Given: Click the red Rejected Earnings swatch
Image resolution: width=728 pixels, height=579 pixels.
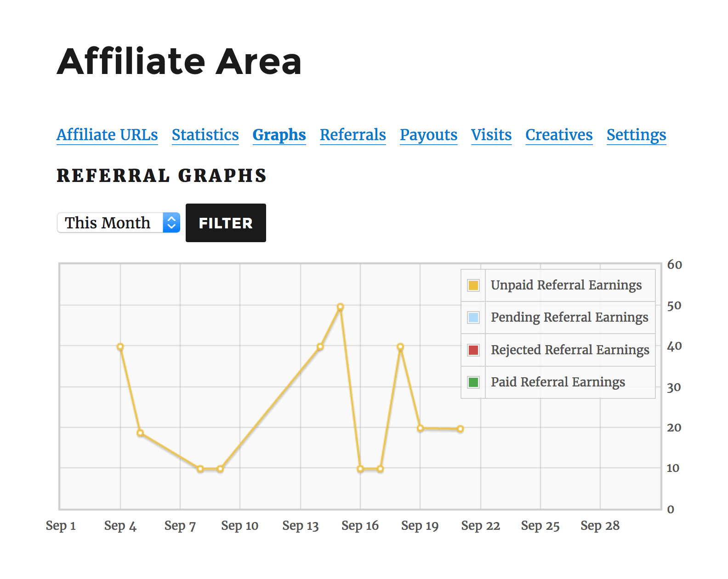Looking at the screenshot, I should (473, 350).
